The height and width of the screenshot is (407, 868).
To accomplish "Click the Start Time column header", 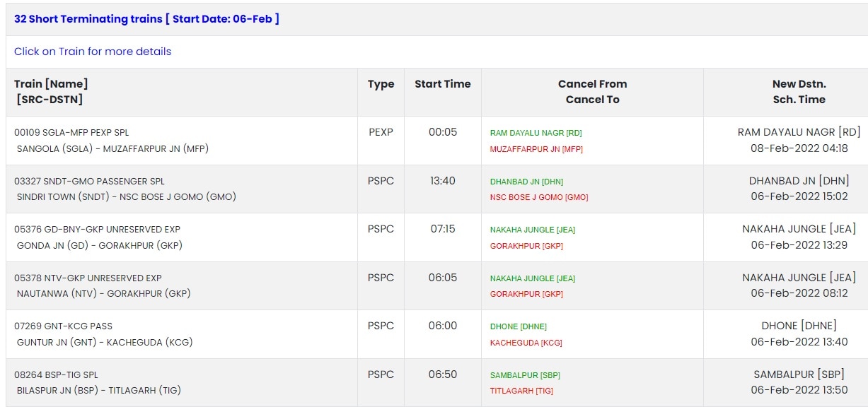I will click(x=441, y=83).
